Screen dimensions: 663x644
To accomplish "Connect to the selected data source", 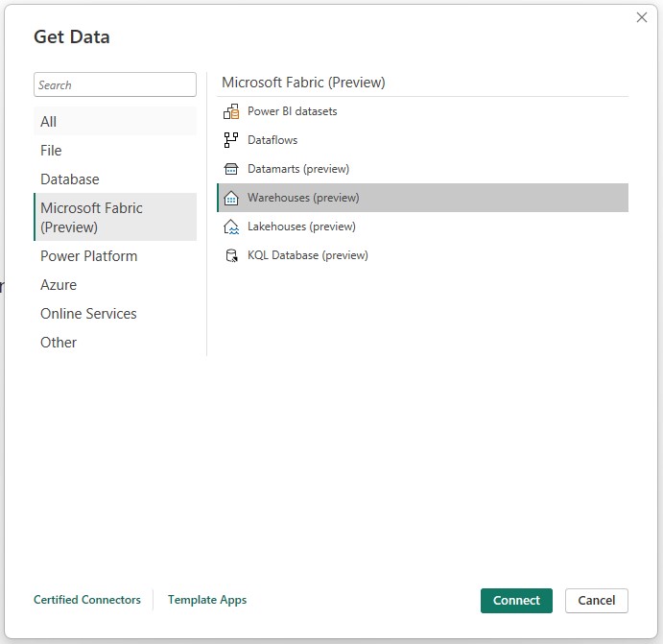I will tap(516, 600).
